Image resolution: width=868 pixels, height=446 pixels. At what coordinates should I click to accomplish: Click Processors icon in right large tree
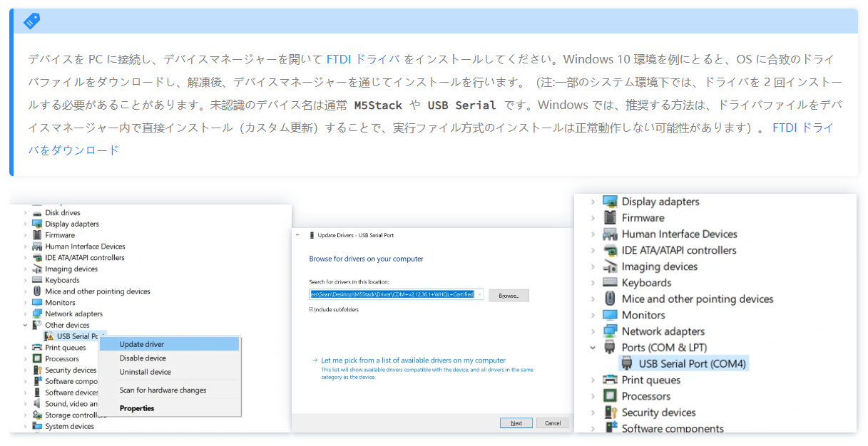click(x=610, y=396)
